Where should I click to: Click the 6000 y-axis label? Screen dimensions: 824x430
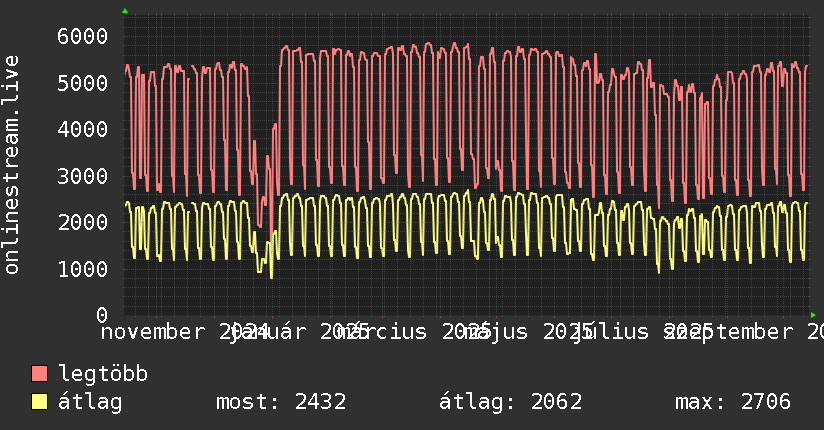83,36
